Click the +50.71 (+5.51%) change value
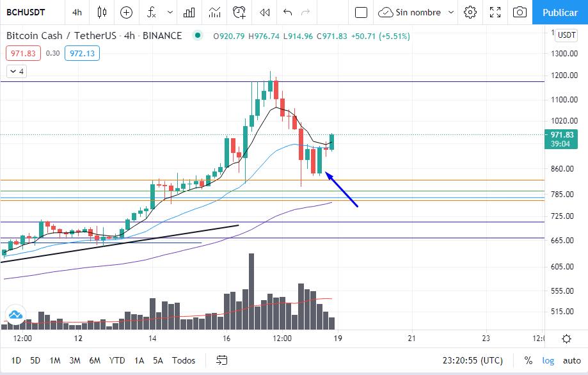588x375 pixels. (380, 36)
